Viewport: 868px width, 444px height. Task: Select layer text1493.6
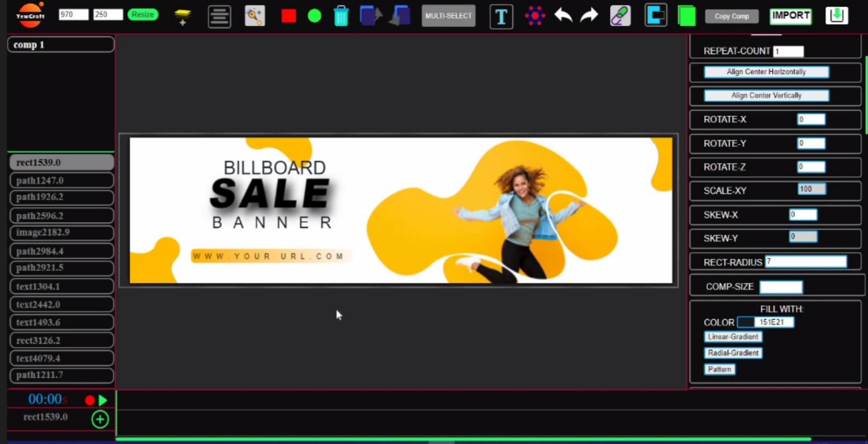point(61,322)
